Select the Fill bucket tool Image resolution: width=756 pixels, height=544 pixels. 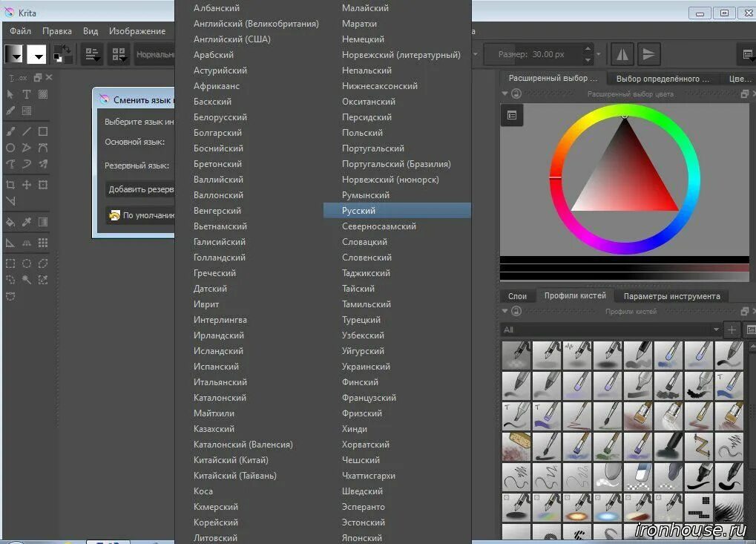pyautogui.click(x=10, y=222)
